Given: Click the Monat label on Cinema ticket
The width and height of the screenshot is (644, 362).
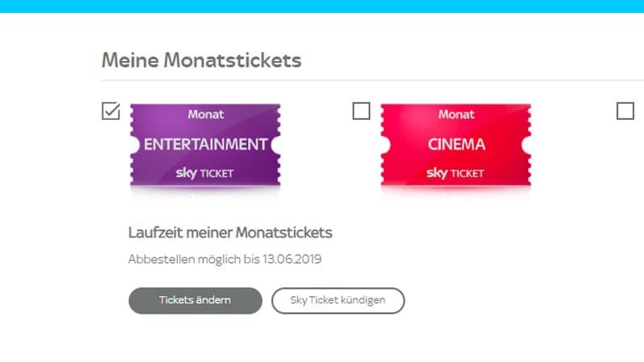Looking at the screenshot, I should pyautogui.click(x=456, y=114).
